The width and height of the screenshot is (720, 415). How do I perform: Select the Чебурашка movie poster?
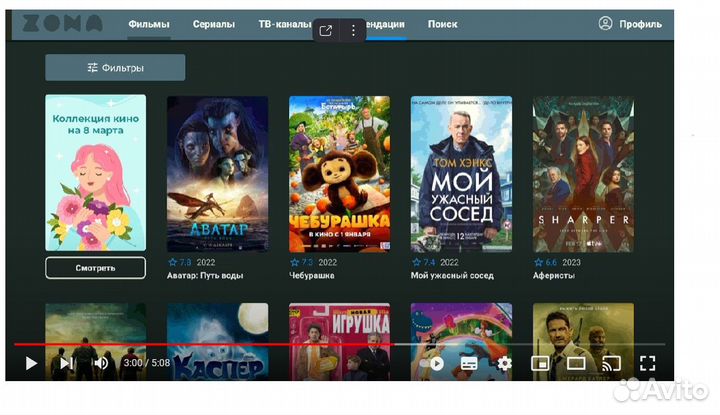coord(339,174)
